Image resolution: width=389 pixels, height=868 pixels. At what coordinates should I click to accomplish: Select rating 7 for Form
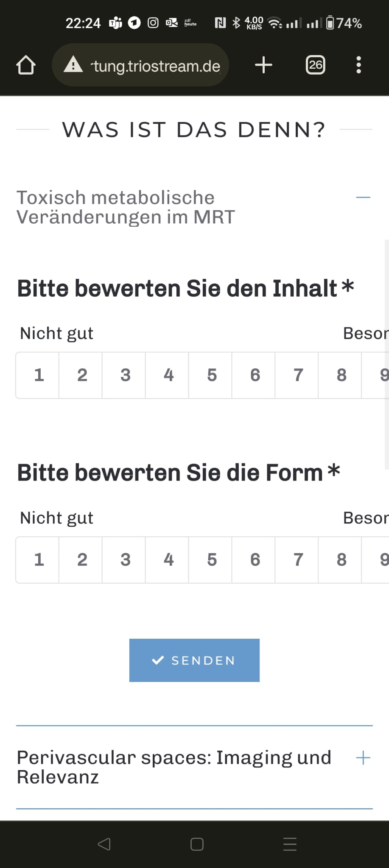coord(298,560)
